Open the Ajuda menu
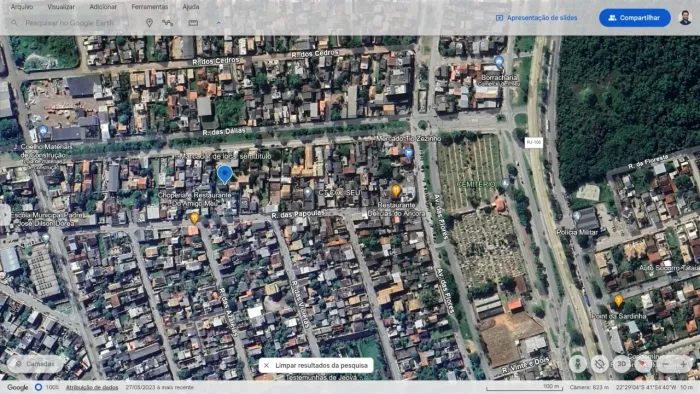The image size is (700, 394). pyautogui.click(x=191, y=7)
